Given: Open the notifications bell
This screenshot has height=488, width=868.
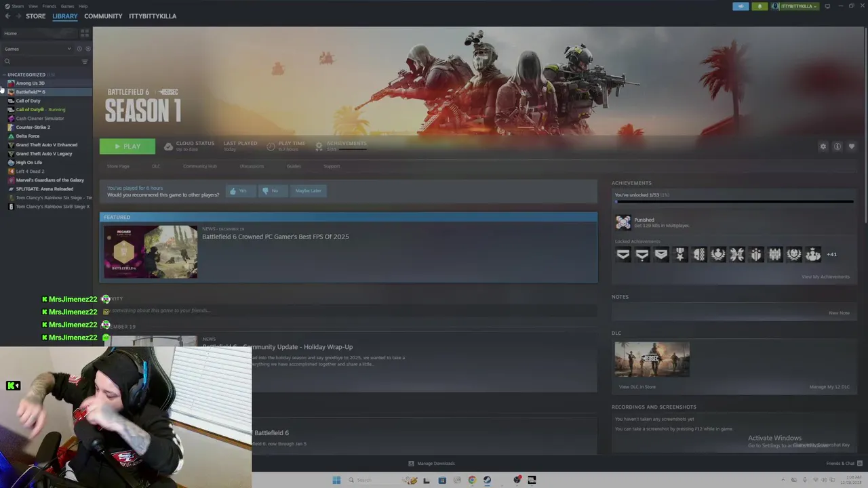Looking at the screenshot, I should pyautogui.click(x=759, y=6).
